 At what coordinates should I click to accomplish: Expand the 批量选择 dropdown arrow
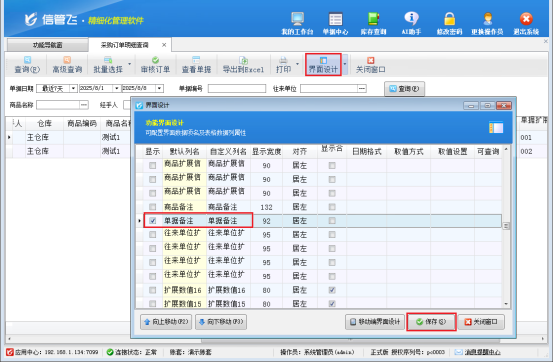tap(129, 64)
